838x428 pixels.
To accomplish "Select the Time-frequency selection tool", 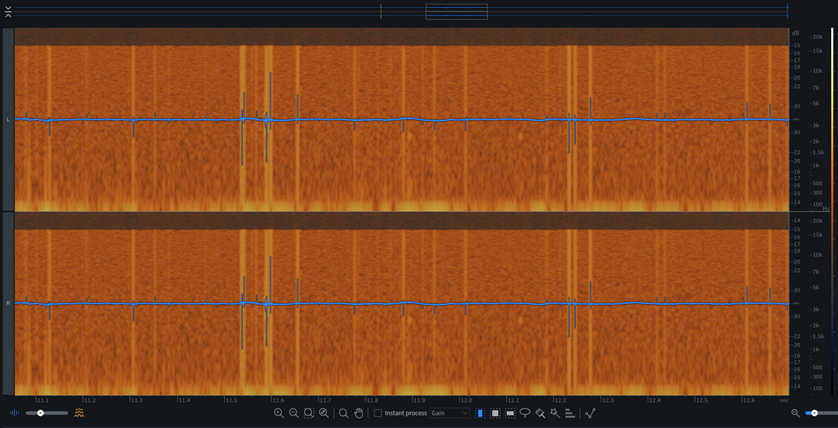I will (x=495, y=413).
